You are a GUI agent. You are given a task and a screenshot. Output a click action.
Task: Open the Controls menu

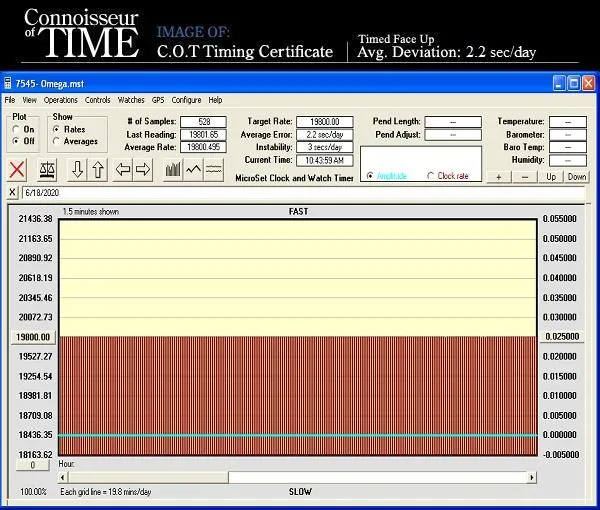[98, 100]
